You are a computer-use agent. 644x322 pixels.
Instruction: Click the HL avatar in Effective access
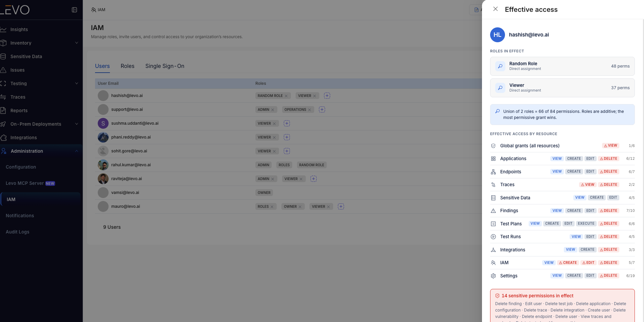498,35
